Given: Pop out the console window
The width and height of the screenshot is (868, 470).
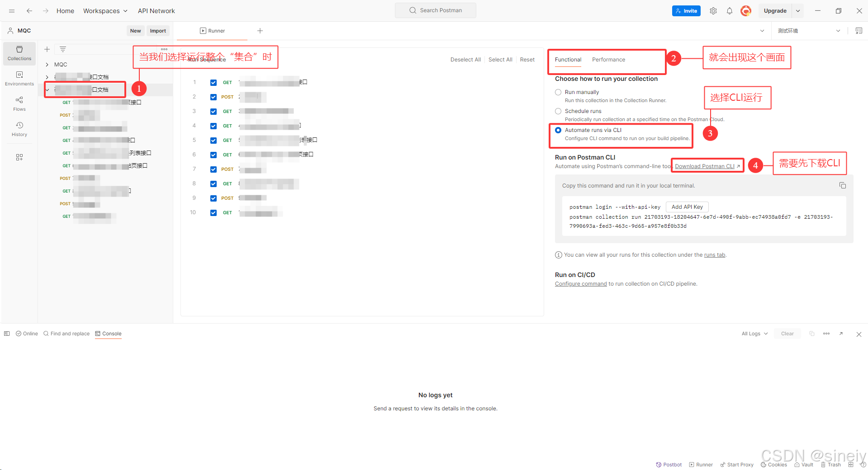Looking at the screenshot, I should point(841,334).
